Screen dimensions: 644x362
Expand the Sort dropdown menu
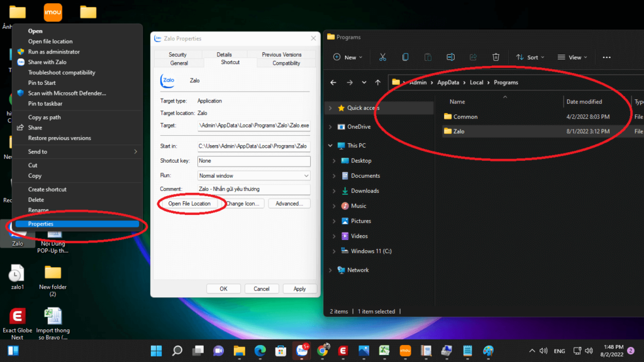(x=530, y=57)
